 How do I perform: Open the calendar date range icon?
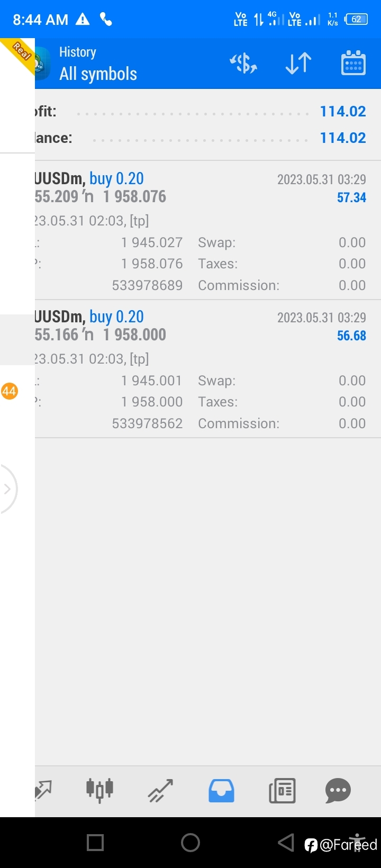coord(353,63)
